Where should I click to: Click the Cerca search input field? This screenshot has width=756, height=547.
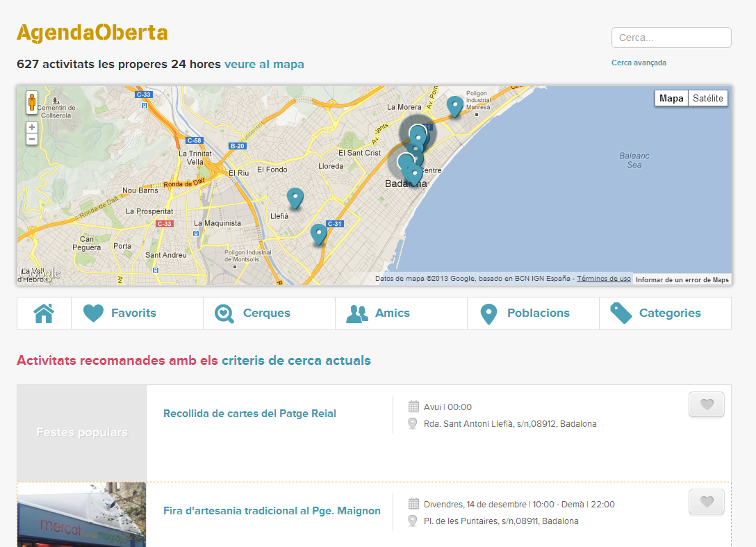coord(671,38)
